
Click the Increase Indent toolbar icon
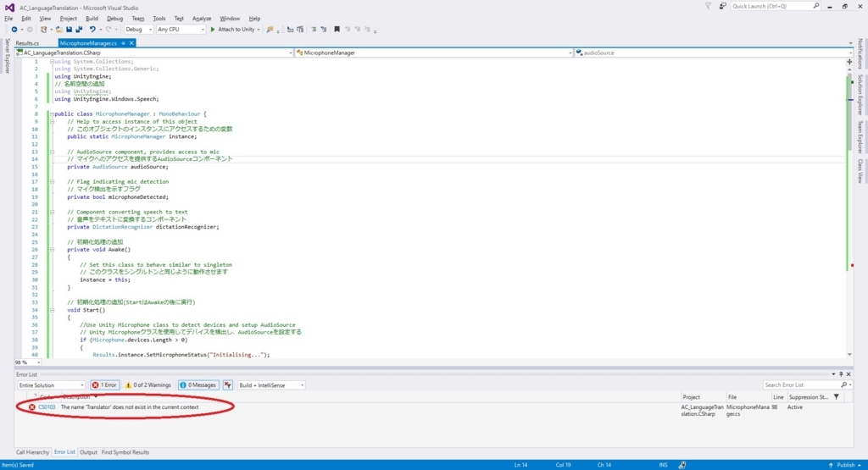coord(323,30)
